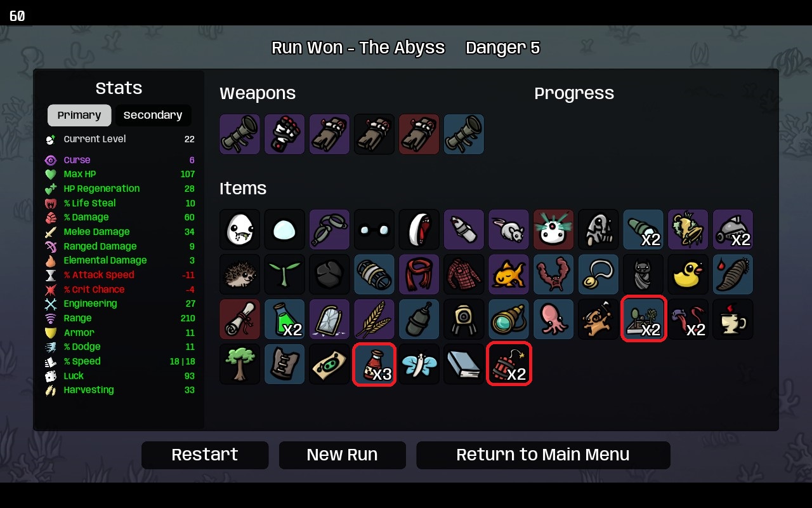This screenshot has height=508, width=812.
Task: Click the Restart button
Action: [205, 455]
